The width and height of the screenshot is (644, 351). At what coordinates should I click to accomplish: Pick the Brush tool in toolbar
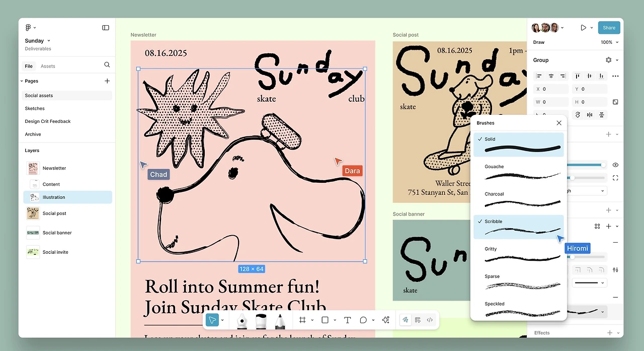click(261, 320)
